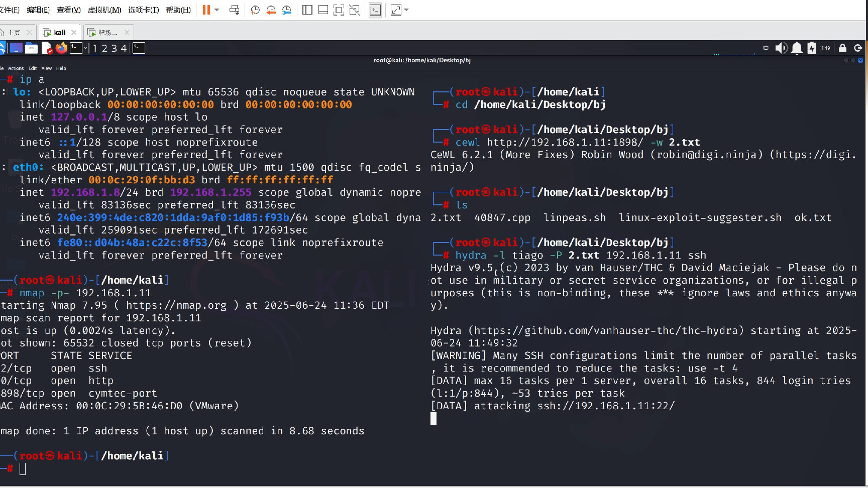This screenshot has height=488, width=868.
Task: Click the block cursor below Hydra attacking line
Action: click(x=433, y=418)
